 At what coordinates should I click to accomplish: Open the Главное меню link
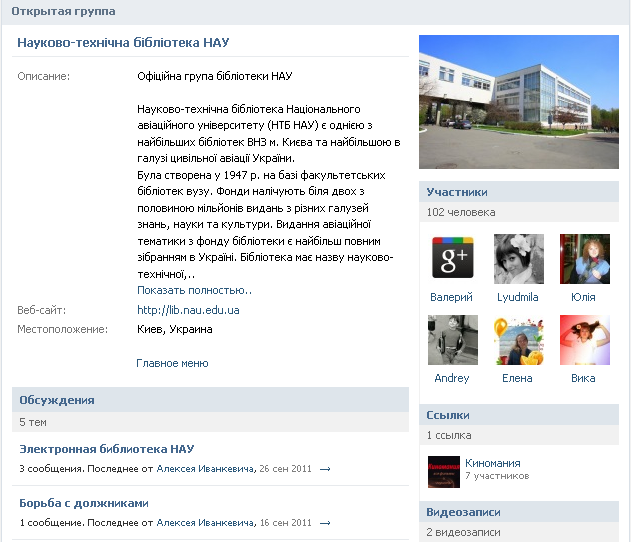[172, 363]
